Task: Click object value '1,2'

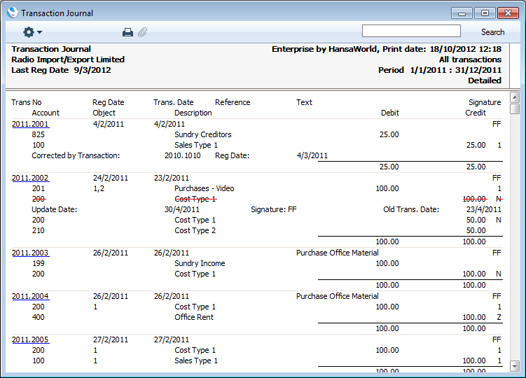Action: (x=99, y=188)
